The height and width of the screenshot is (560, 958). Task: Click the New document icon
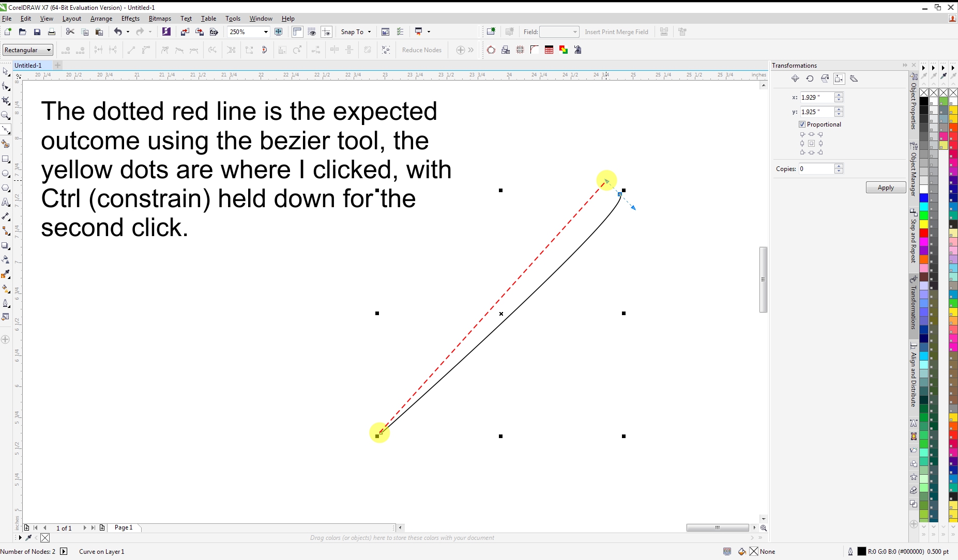[x=8, y=32]
